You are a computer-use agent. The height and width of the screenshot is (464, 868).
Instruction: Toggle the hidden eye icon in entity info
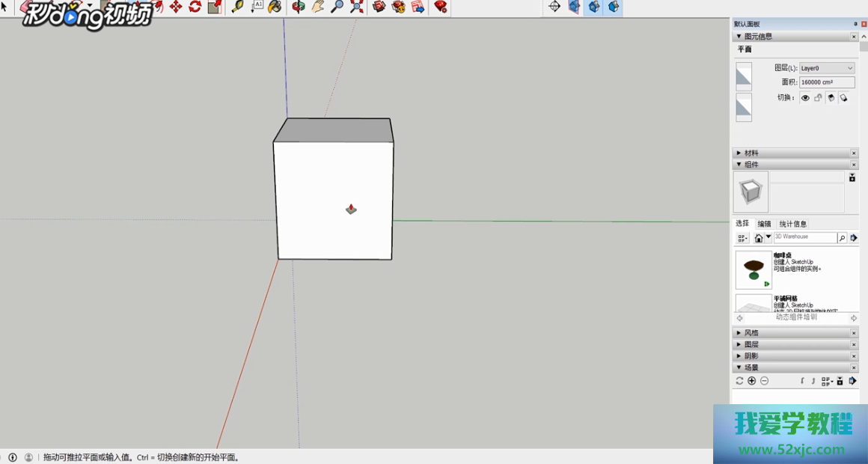click(805, 98)
